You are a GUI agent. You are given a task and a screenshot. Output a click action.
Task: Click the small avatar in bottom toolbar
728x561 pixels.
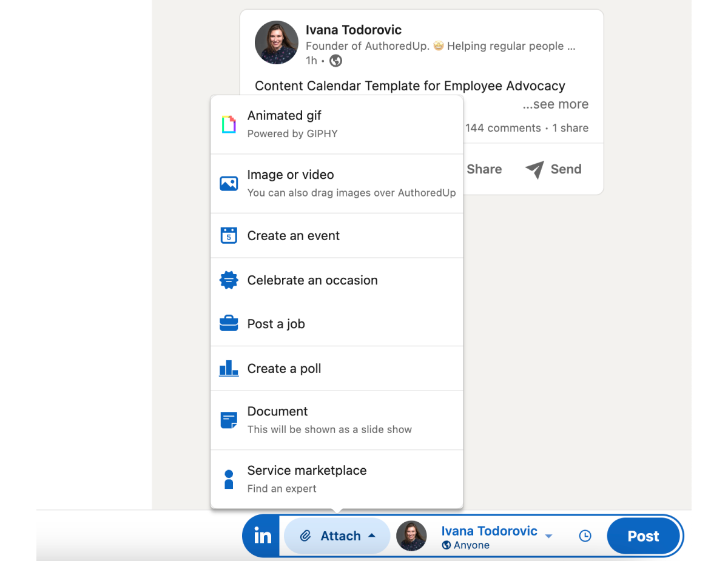tap(411, 536)
